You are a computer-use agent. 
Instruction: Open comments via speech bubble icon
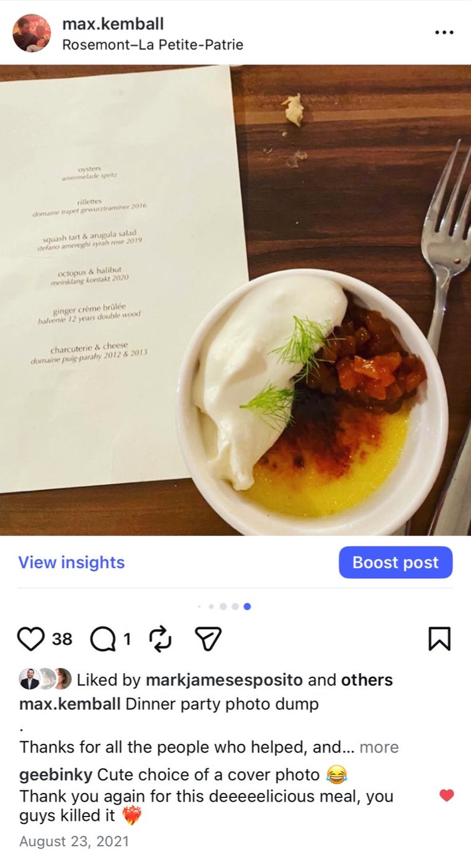[102, 638]
